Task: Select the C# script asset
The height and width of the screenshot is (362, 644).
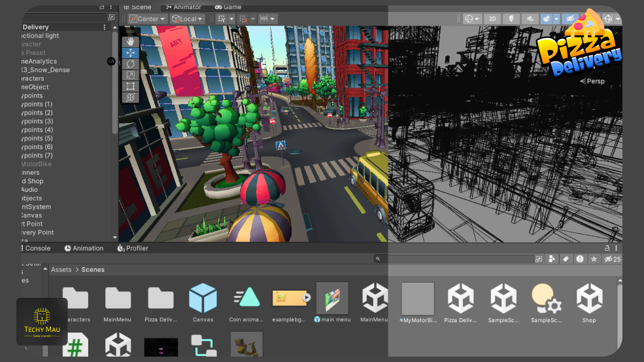Action: 75,345
